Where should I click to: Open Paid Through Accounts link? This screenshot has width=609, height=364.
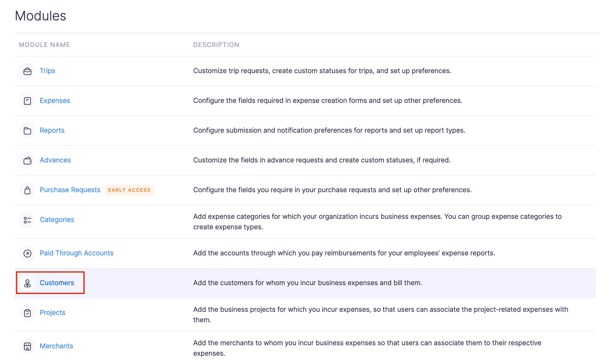coord(76,253)
